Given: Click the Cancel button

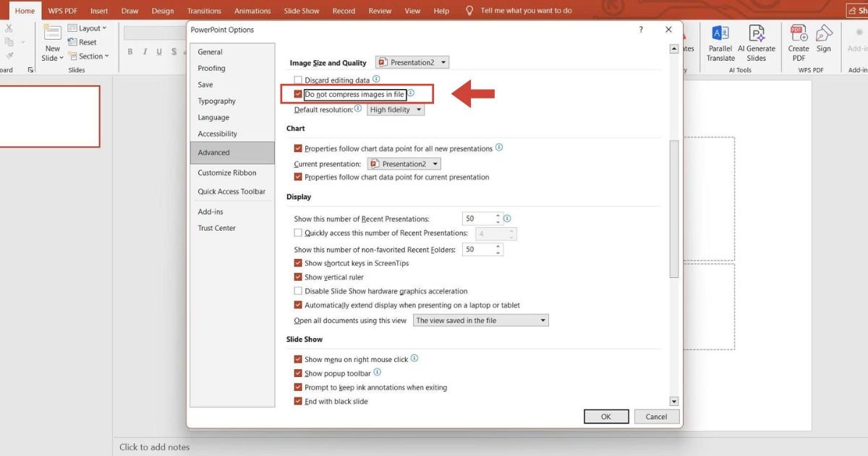Looking at the screenshot, I should 656,416.
